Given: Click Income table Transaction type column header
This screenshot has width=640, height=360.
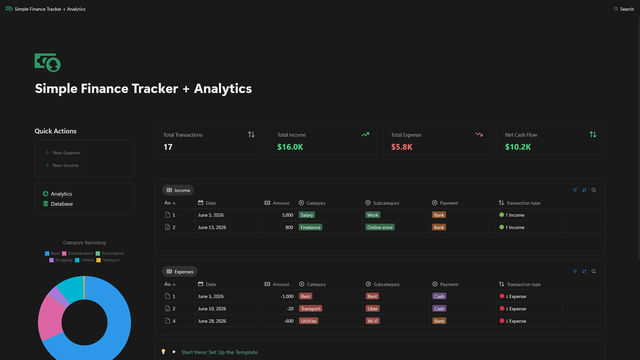Looking at the screenshot, I should 519,203.
